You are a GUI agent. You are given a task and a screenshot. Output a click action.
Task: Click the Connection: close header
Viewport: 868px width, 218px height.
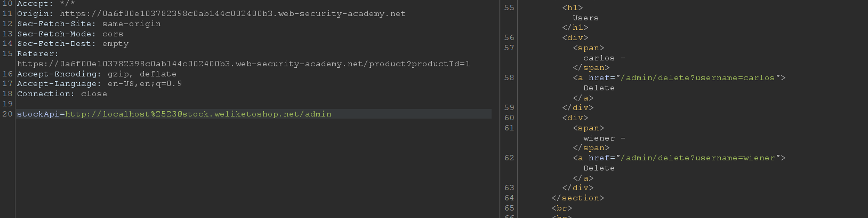[x=62, y=94]
